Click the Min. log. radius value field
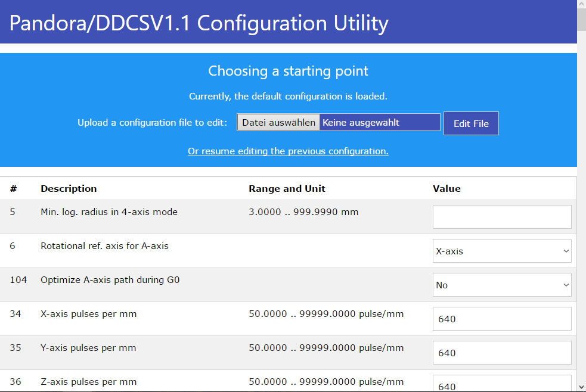Image resolution: width=586 pixels, height=392 pixels. (502, 217)
